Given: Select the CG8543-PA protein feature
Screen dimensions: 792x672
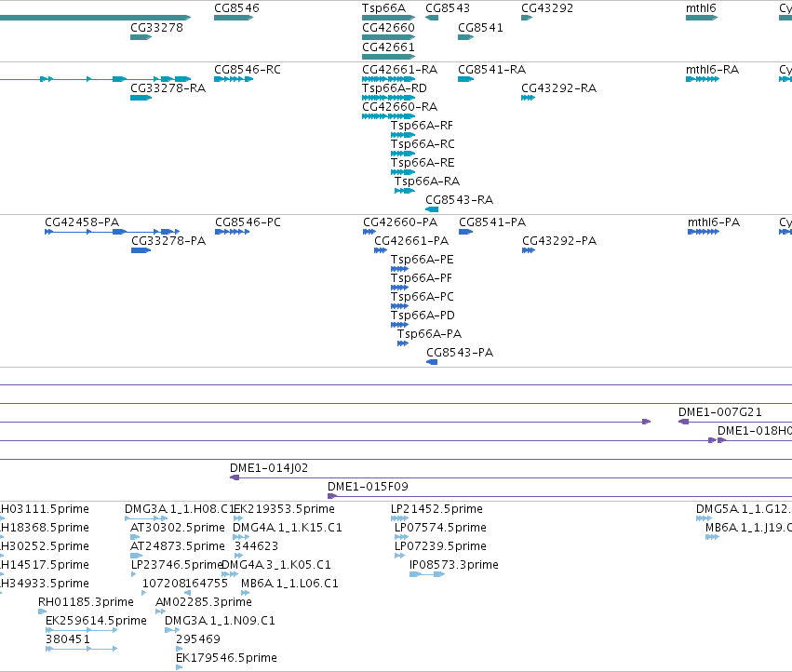Looking at the screenshot, I should (x=432, y=362).
